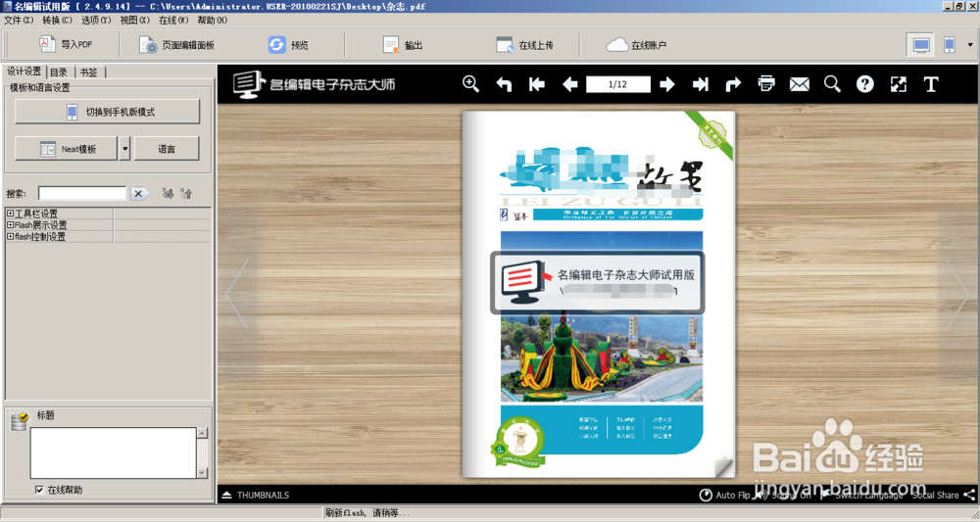Toggle fullscreen icon in viewer

898,83
